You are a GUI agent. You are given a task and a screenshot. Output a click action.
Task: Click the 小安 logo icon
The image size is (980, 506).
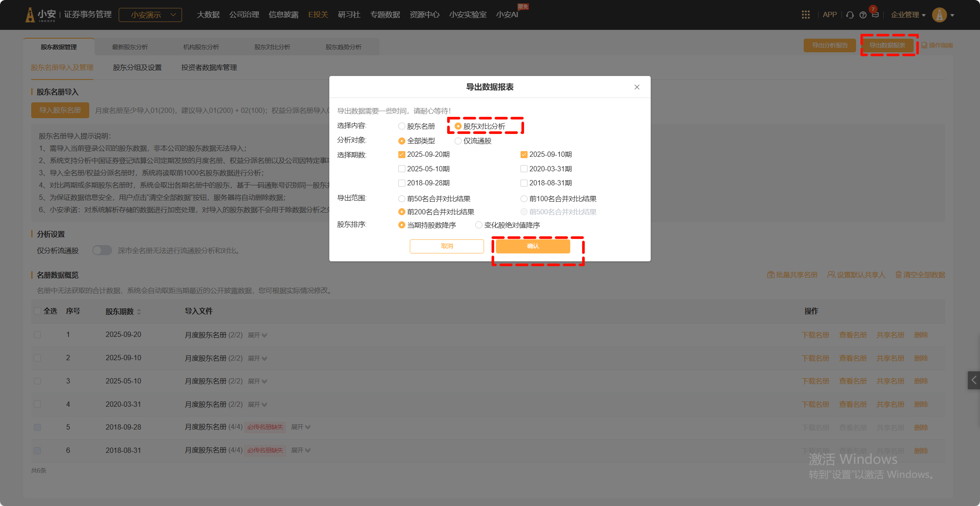point(30,15)
